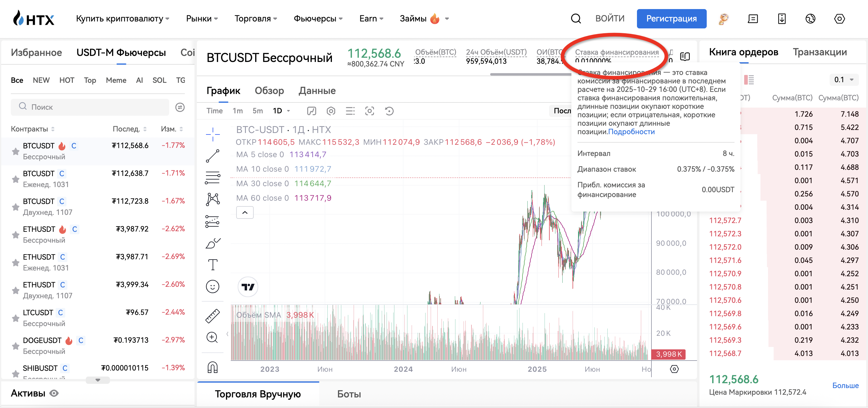The width and height of the screenshot is (868, 408).
Task: Open the Подробности link in tooltip
Action: click(x=631, y=132)
